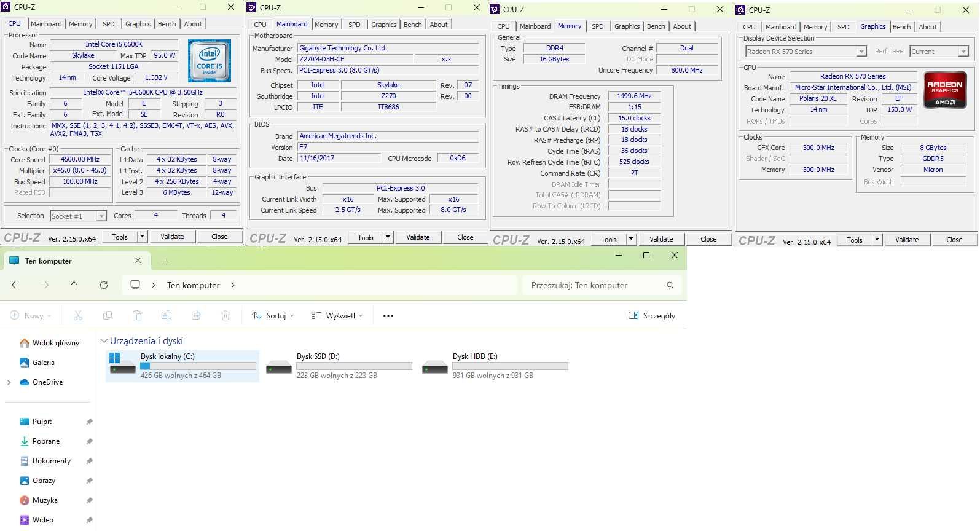The height and width of the screenshot is (531, 980).
Task: Expand the OneDrive tree node chevron
Action: pyautogui.click(x=9, y=382)
